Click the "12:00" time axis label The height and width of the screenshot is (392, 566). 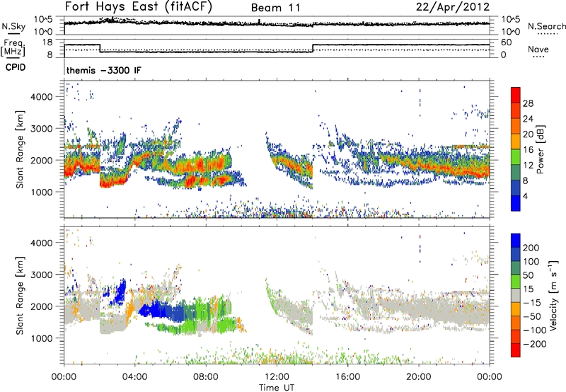[x=277, y=377]
